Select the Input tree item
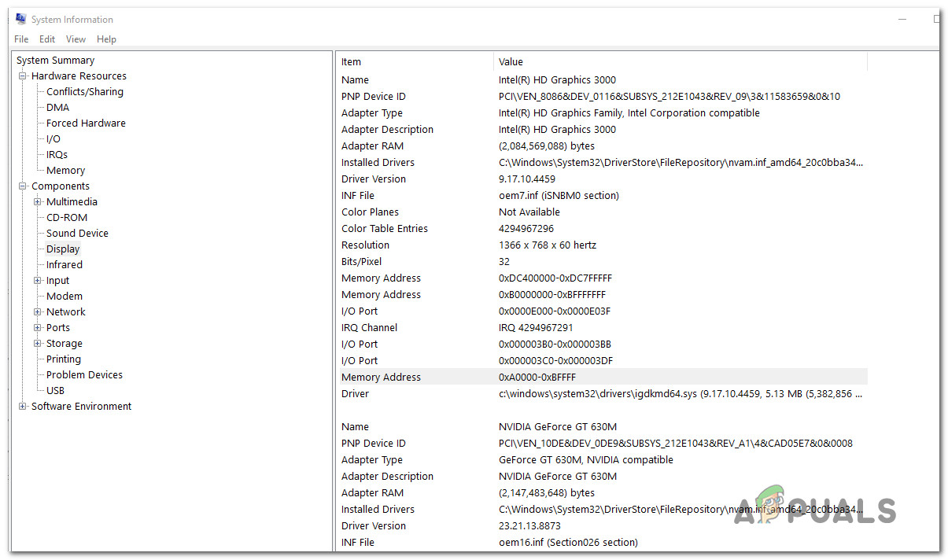Image resolution: width=948 pixels, height=560 pixels. (x=57, y=281)
